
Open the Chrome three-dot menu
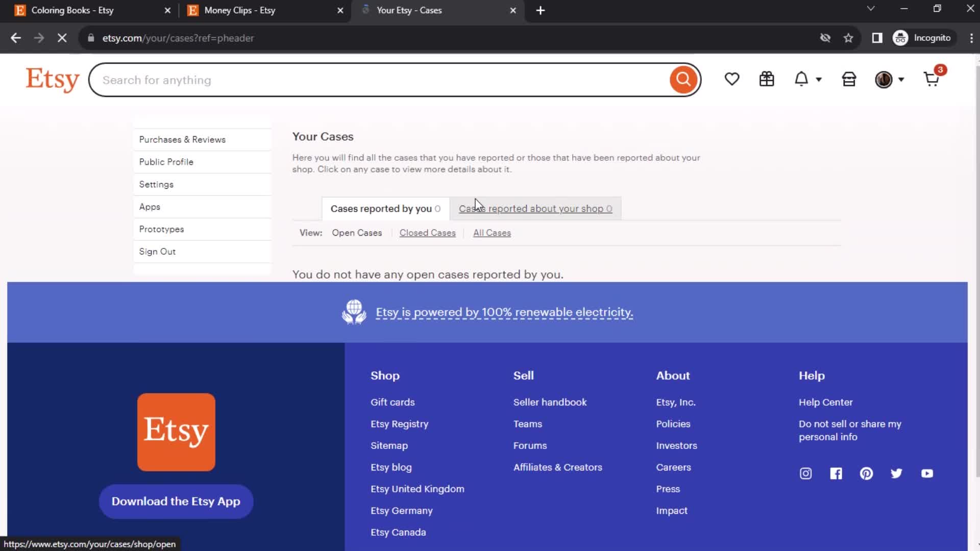coord(971,38)
